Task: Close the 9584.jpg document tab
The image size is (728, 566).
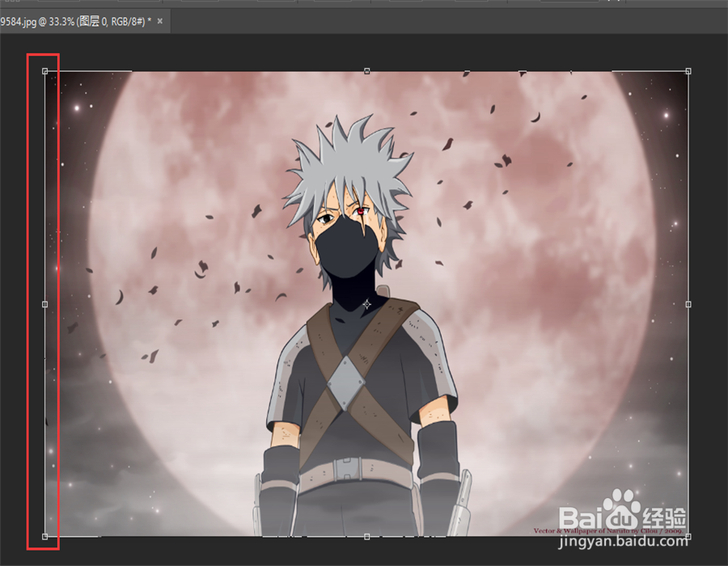Action: coord(159,21)
